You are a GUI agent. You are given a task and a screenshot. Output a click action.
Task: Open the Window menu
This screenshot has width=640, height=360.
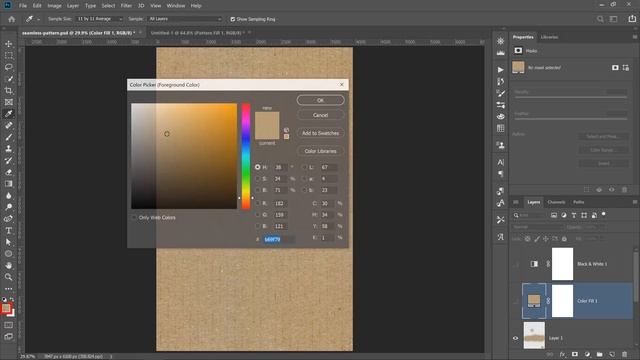(x=176, y=6)
